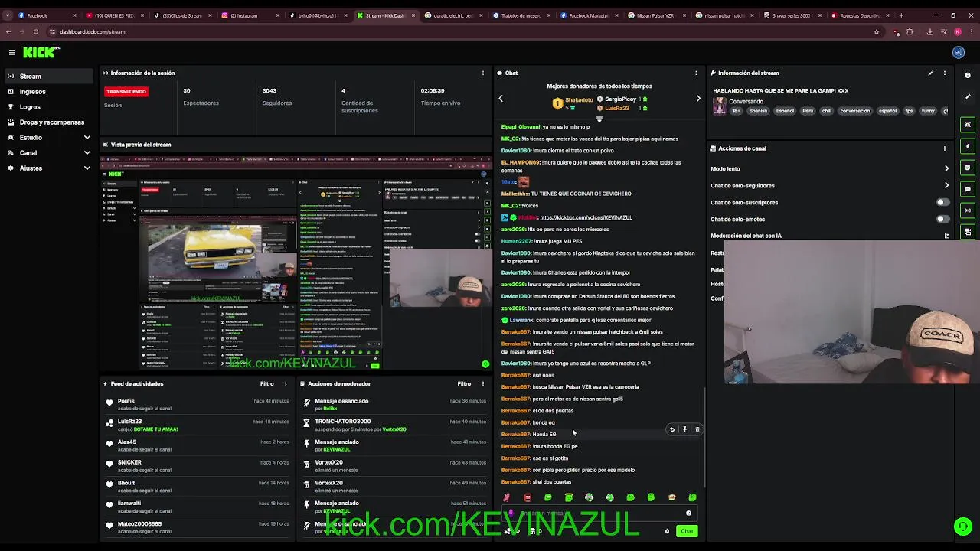The height and width of the screenshot is (551, 980).
Task: Click Ales45 follow entry in feed
Action: (x=197, y=445)
